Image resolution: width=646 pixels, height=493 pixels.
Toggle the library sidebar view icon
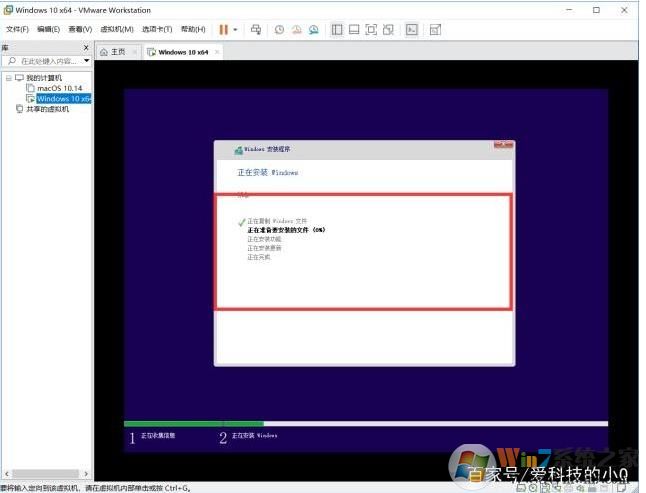337,30
